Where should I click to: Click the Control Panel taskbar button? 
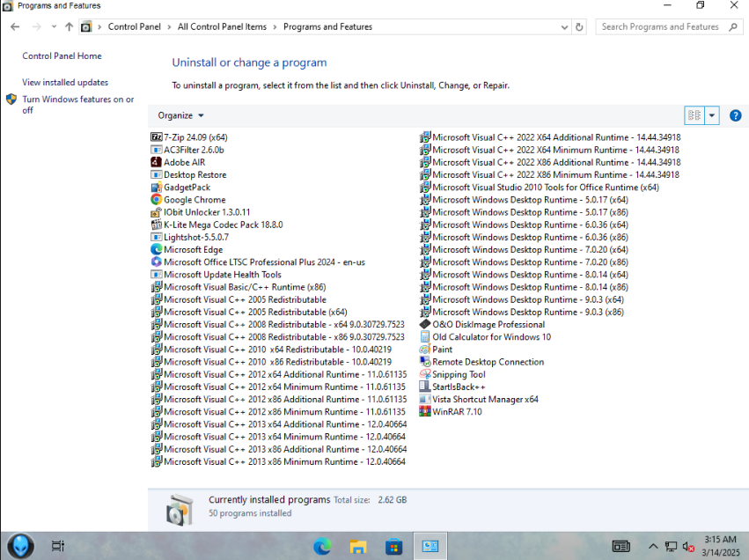click(x=430, y=546)
